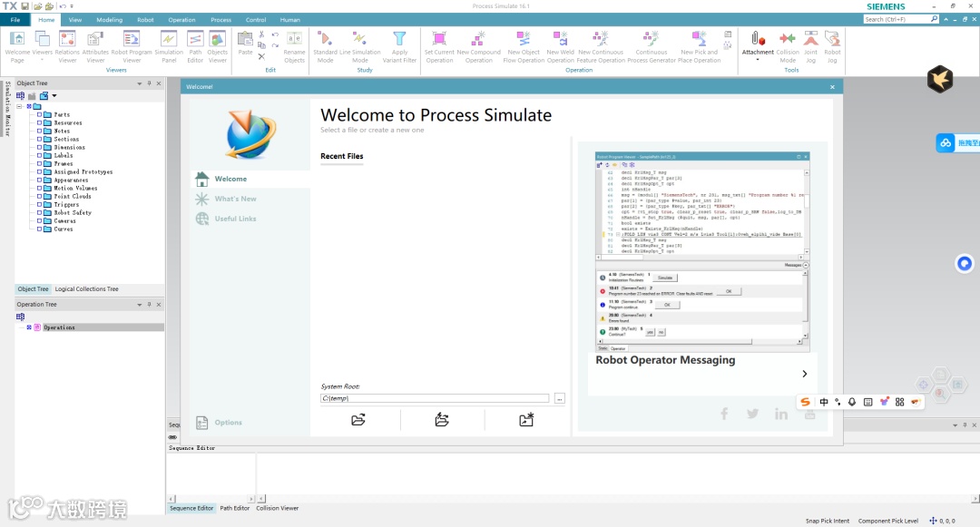This screenshot has width=980, height=527.
Task: Create New Continuous Feature Operation
Action: (x=601, y=47)
